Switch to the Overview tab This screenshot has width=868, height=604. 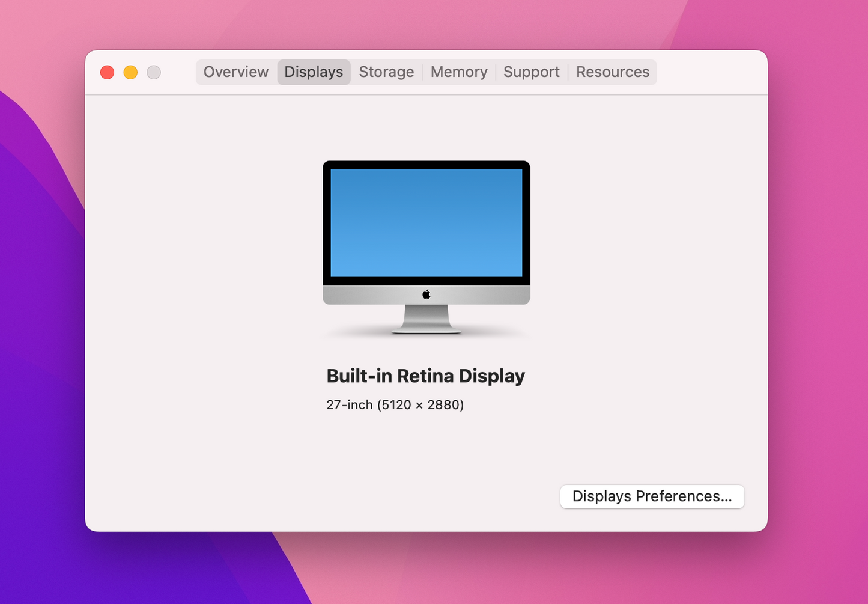coord(235,72)
